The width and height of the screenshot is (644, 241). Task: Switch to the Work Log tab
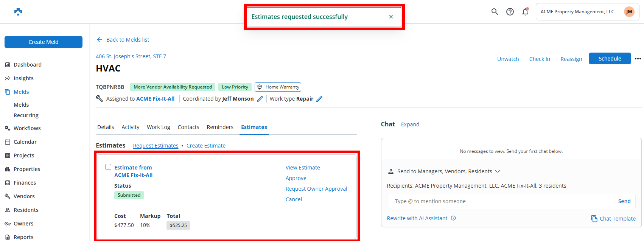(159, 127)
